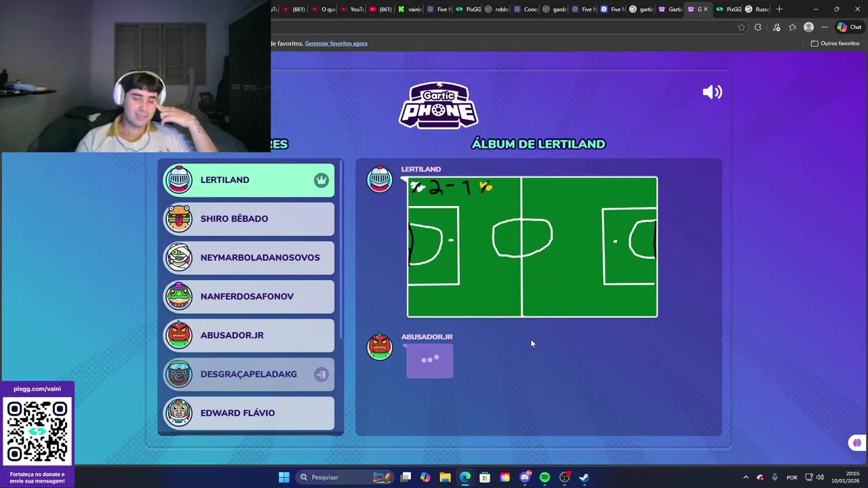Open Microsoft Store from the taskbar

tap(485, 477)
